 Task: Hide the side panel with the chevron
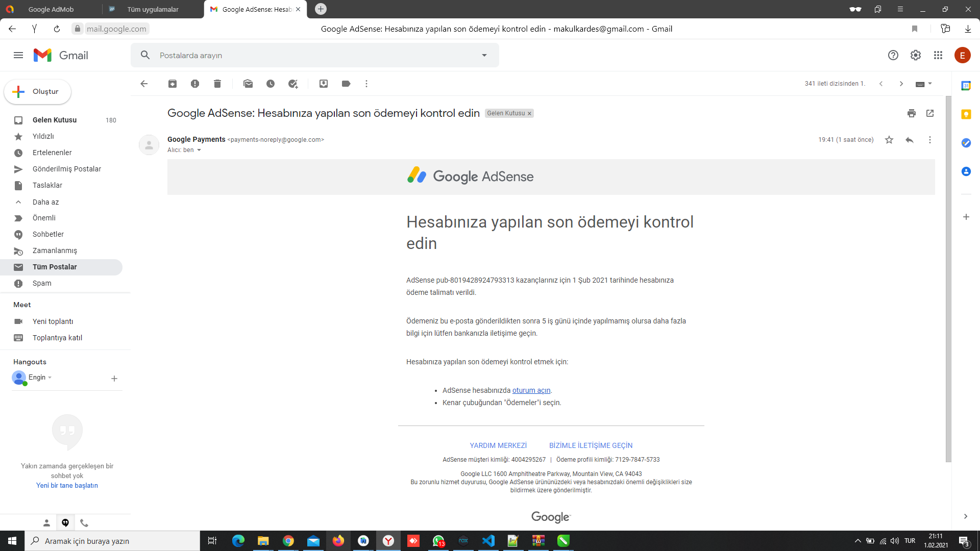tap(966, 516)
